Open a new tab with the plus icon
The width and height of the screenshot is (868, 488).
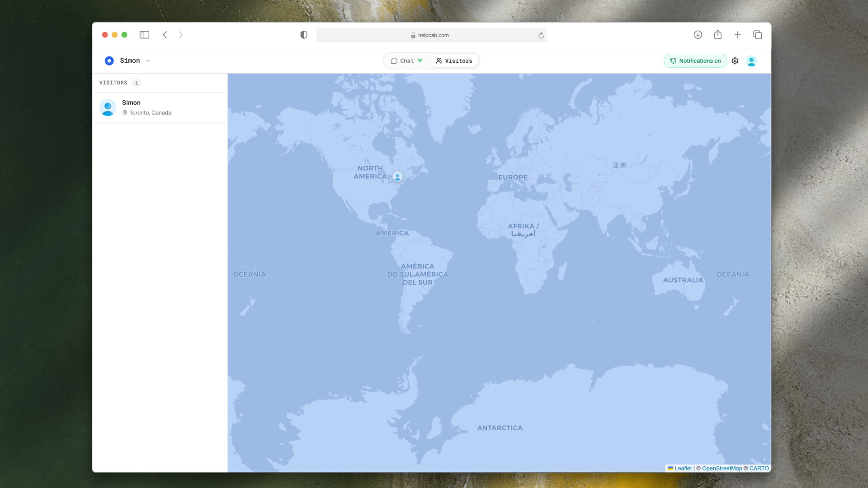tap(737, 35)
